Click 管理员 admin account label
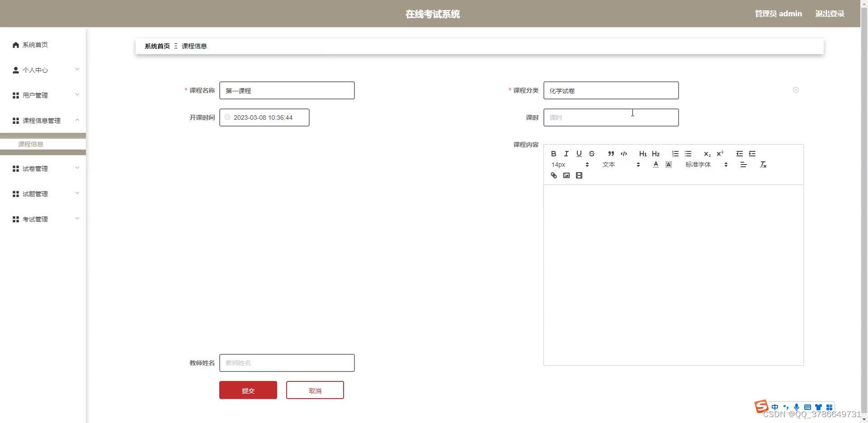Screen dimensions: 868x423 coord(778,14)
